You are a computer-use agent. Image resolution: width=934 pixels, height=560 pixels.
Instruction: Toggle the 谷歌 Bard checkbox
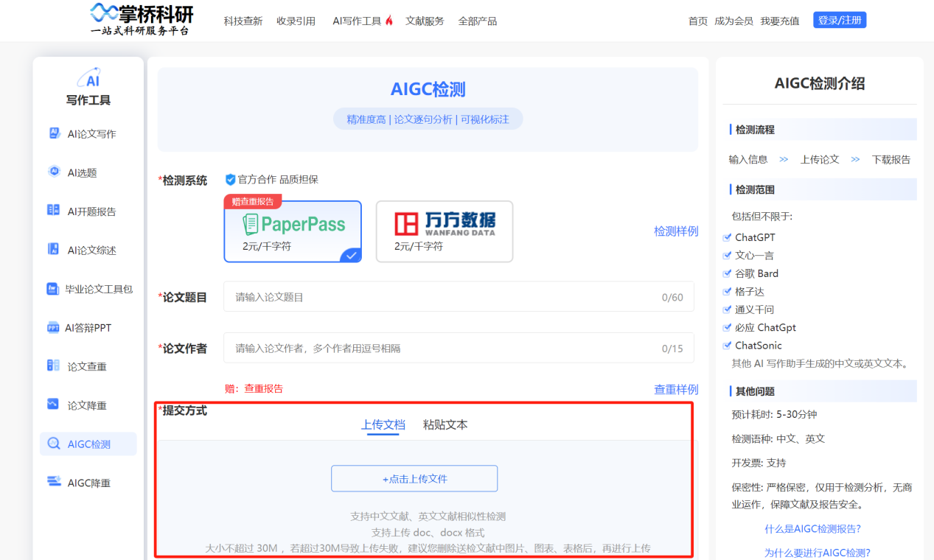[727, 273]
